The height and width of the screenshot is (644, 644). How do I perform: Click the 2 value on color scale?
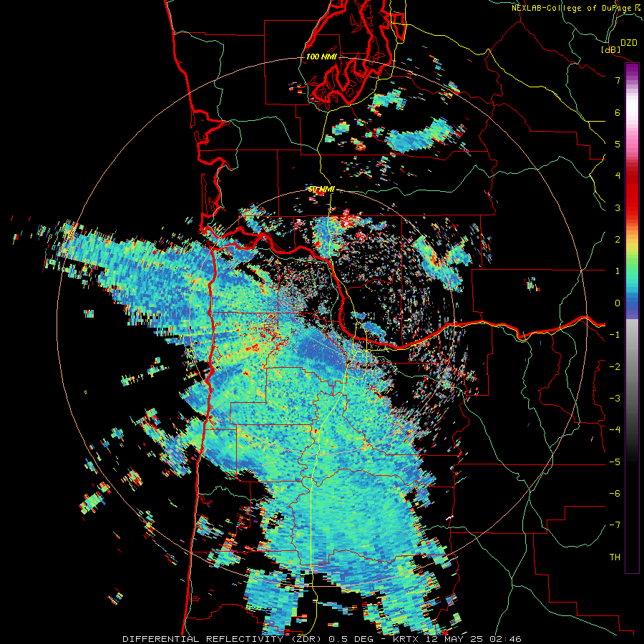point(618,240)
